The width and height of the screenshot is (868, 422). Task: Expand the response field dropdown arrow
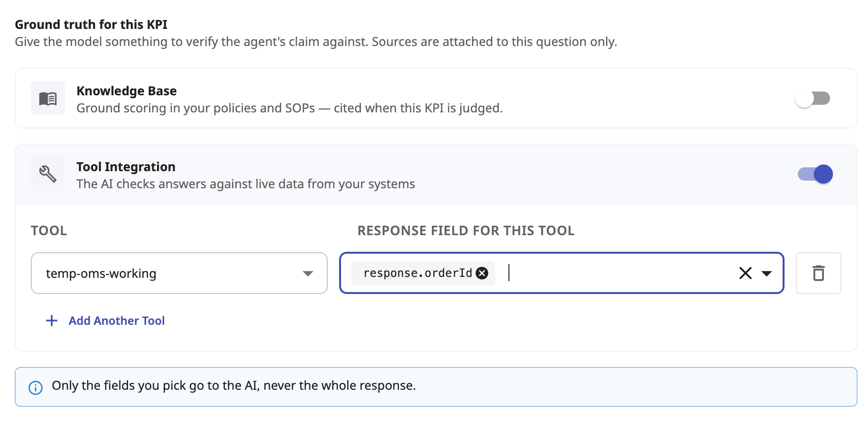coord(766,273)
